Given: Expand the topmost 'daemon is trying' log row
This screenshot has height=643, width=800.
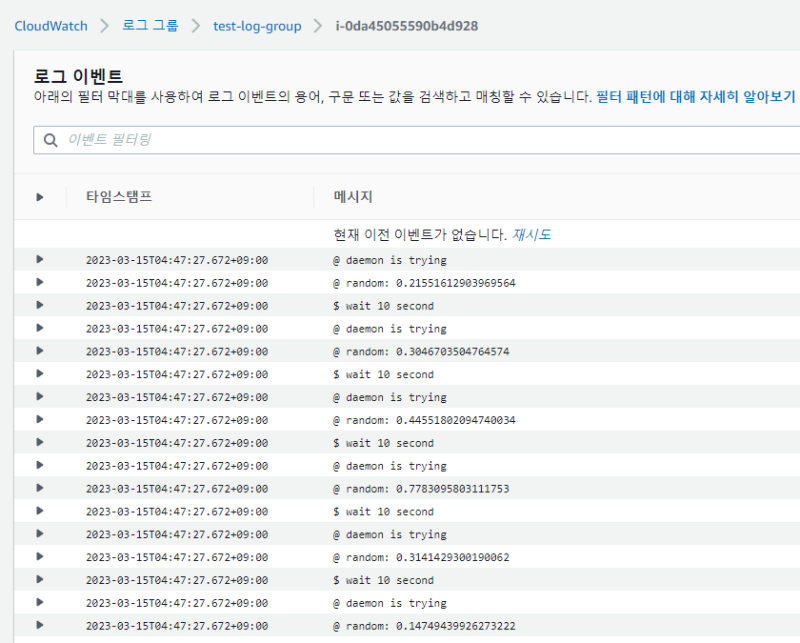Looking at the screenshot, I should click(x=40, y=260).
